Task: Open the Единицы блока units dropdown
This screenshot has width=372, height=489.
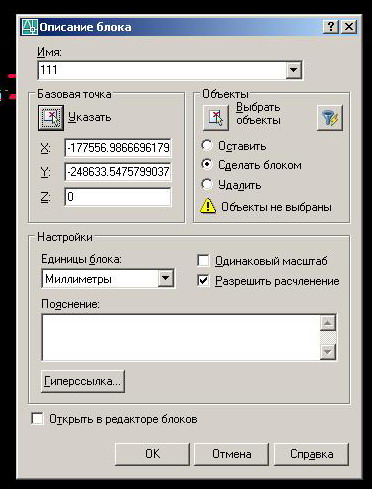Action: [166, 278]
